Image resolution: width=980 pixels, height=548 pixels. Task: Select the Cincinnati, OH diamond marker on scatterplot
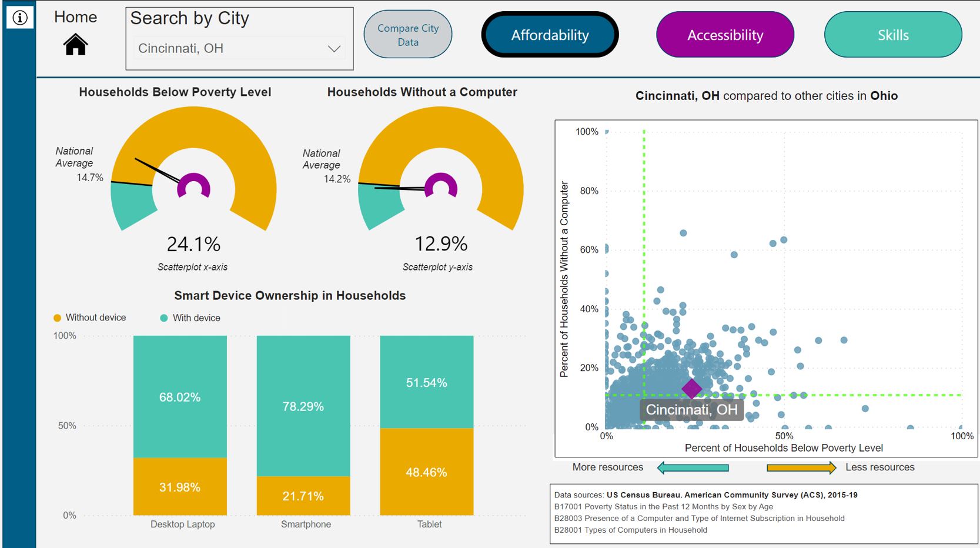pyautogui.click(x=691, y=388)
